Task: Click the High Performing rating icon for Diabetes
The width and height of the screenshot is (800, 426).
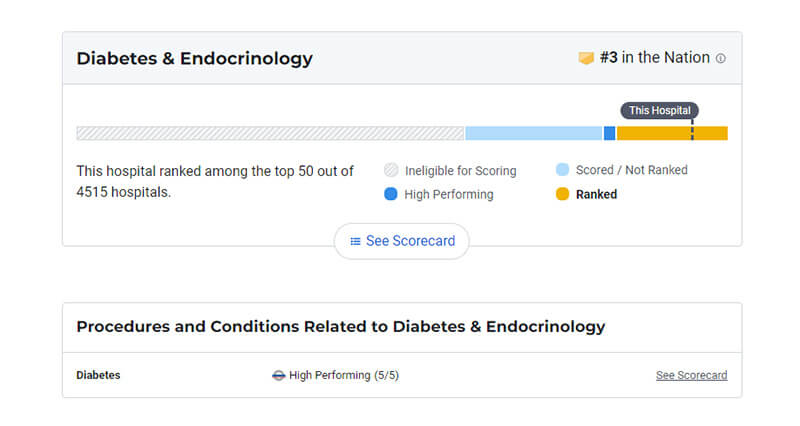Action: pos(278,375)
